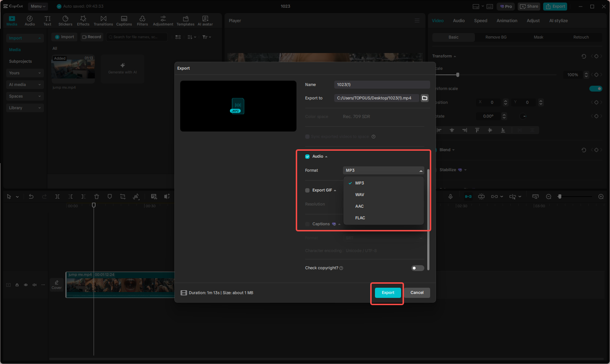Expand the Spaces section in the sidebar

tap(25, 96)
